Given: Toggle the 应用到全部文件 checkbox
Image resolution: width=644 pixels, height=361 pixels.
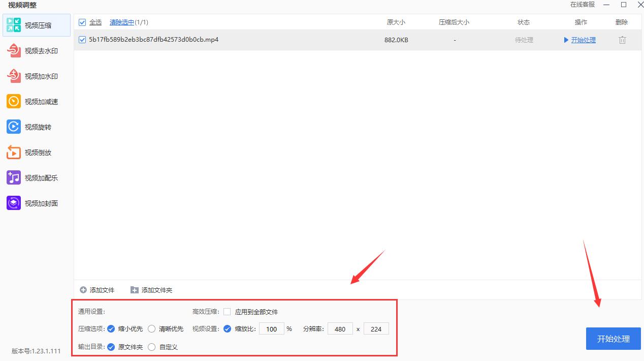Looking at the screenshot, I should (x=227, y=312).
